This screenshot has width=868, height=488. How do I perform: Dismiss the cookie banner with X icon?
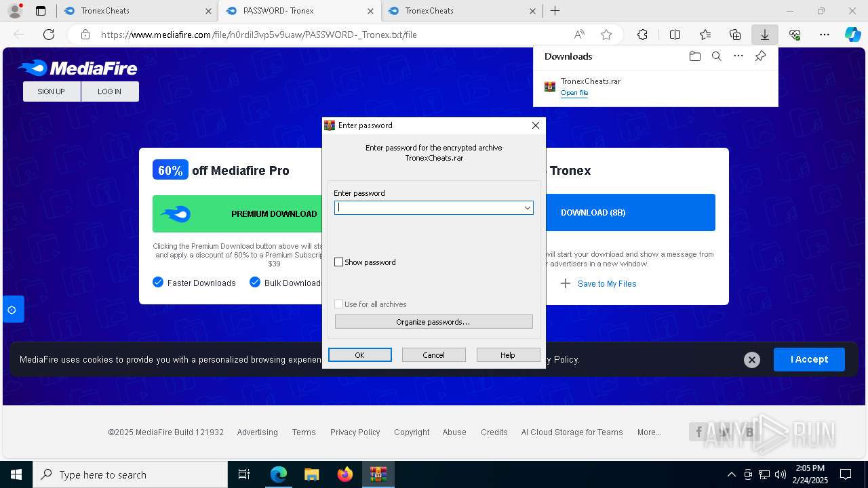click(x=752, y=360)
